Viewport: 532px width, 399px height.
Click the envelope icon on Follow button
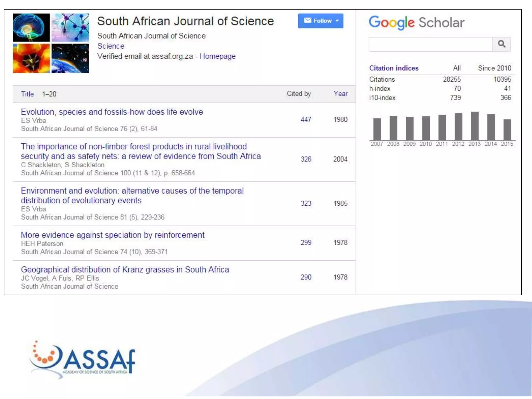[x=308, y=21]
